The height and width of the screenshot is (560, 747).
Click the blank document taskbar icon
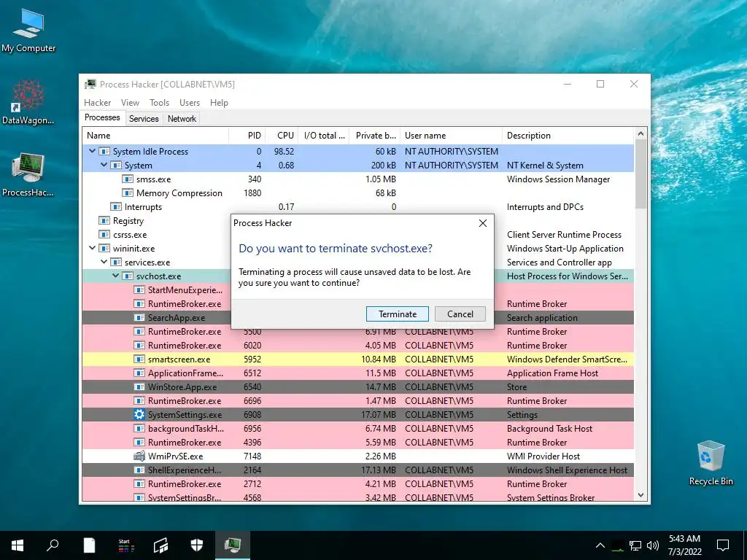89,545
